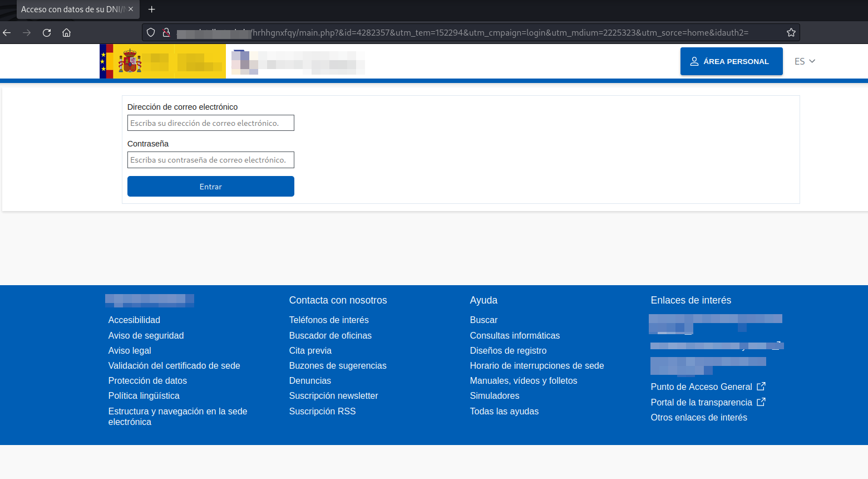Open the Cita previa link
This screenshot has height=479, width=868.
310,350
